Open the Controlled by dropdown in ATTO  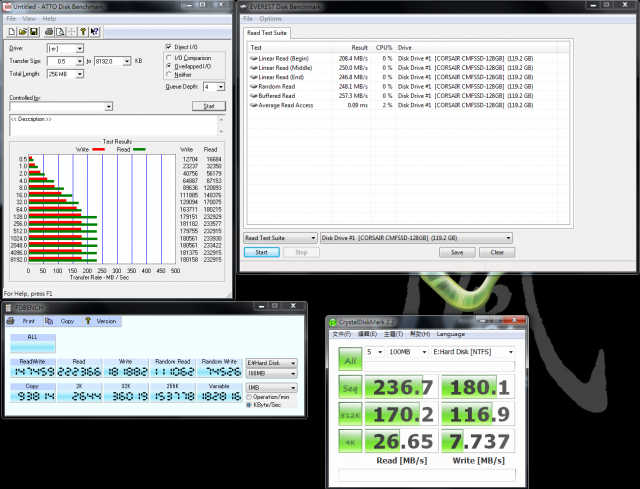(109, 107)
